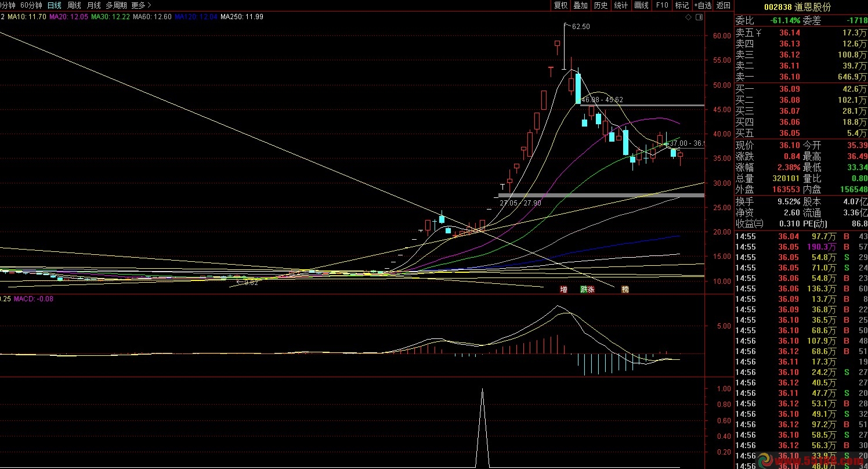
Task: Click the 002838 道恩股份 stock title
Action: point(797,7)
